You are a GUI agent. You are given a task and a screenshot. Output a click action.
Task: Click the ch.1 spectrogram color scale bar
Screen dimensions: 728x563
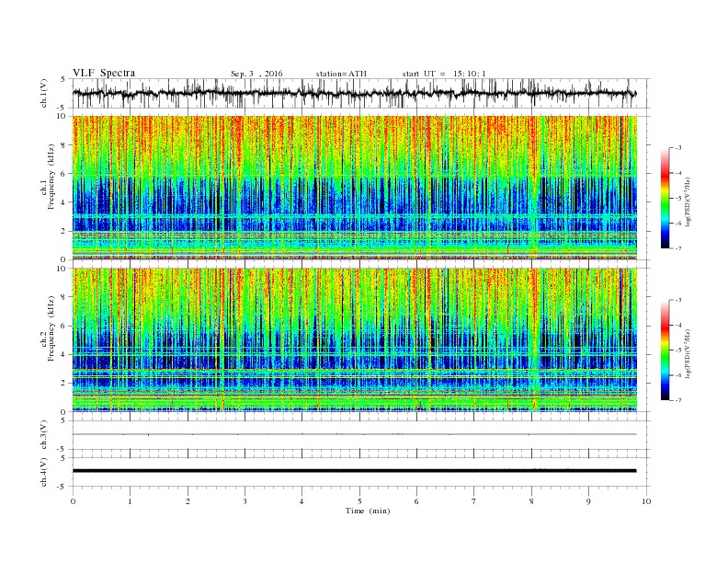pyautogui.click(x=665, y=198)
